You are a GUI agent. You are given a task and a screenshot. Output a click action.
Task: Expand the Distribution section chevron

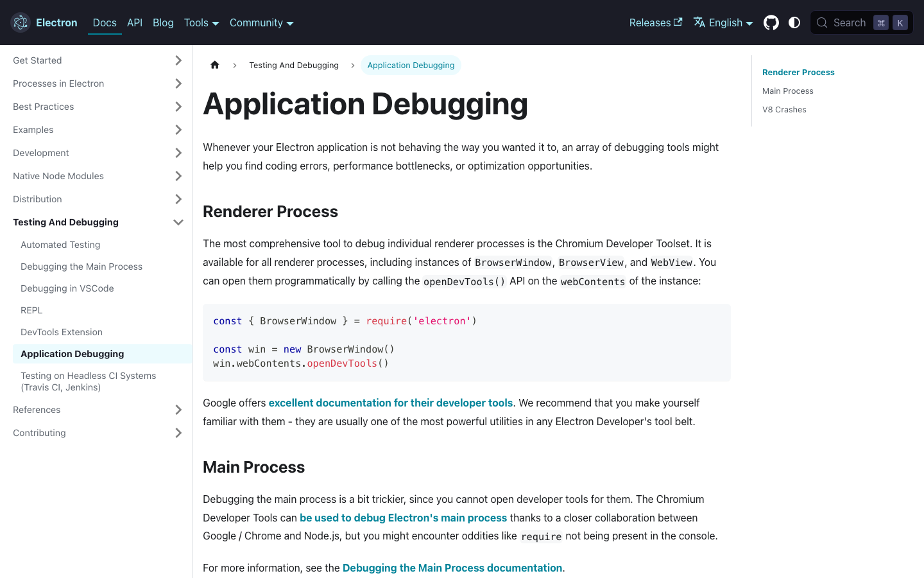178,199
